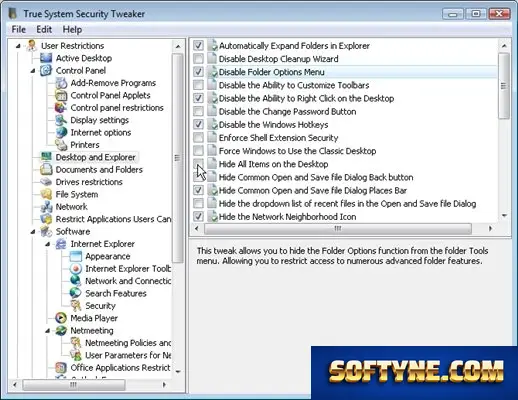Enable Disable Desktop Cleanup Wizard checkbox
518x400 pixels.
pyautogui.click(x=198, y=59)
